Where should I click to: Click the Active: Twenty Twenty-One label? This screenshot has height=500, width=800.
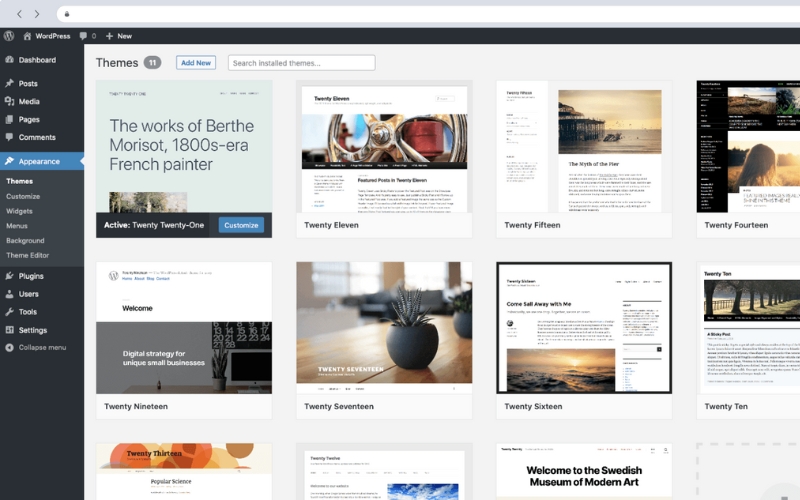click(x=154, y=225)
